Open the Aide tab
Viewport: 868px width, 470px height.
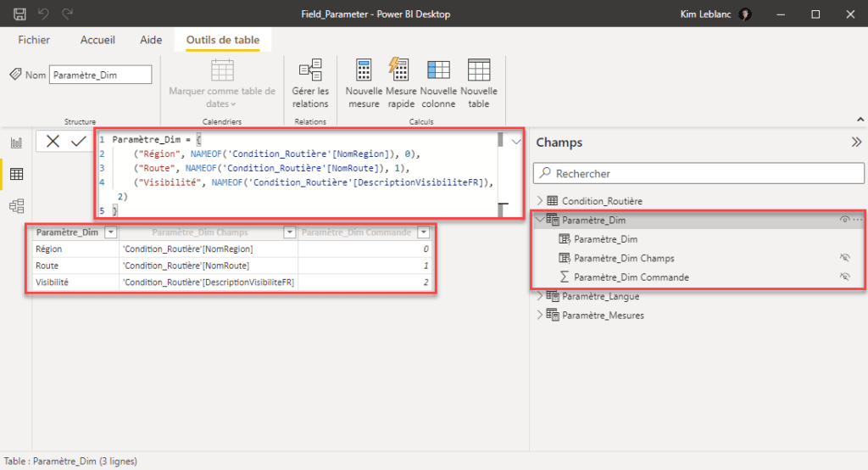click(x=151, y=40)
